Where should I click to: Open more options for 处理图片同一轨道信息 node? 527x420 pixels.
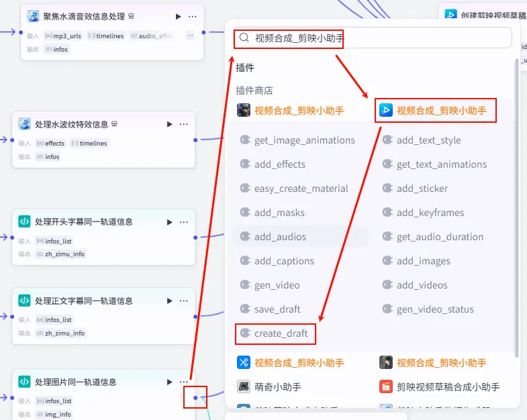(183, 382)
